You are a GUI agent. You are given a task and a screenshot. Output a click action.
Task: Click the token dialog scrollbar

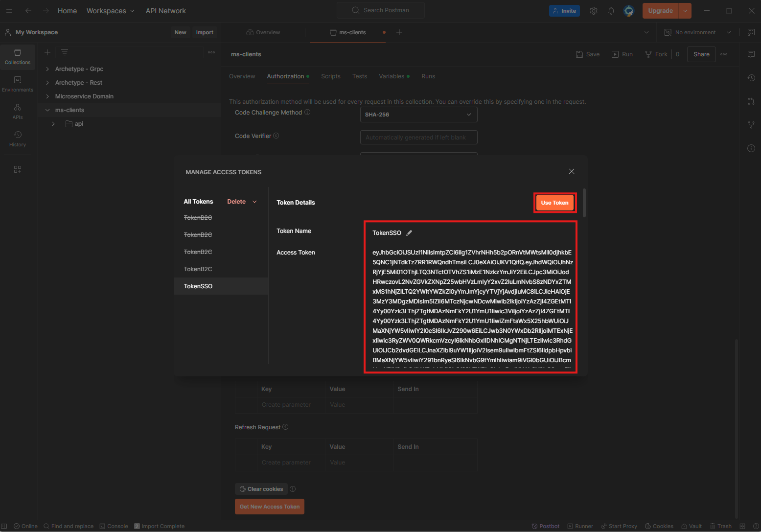584,203
